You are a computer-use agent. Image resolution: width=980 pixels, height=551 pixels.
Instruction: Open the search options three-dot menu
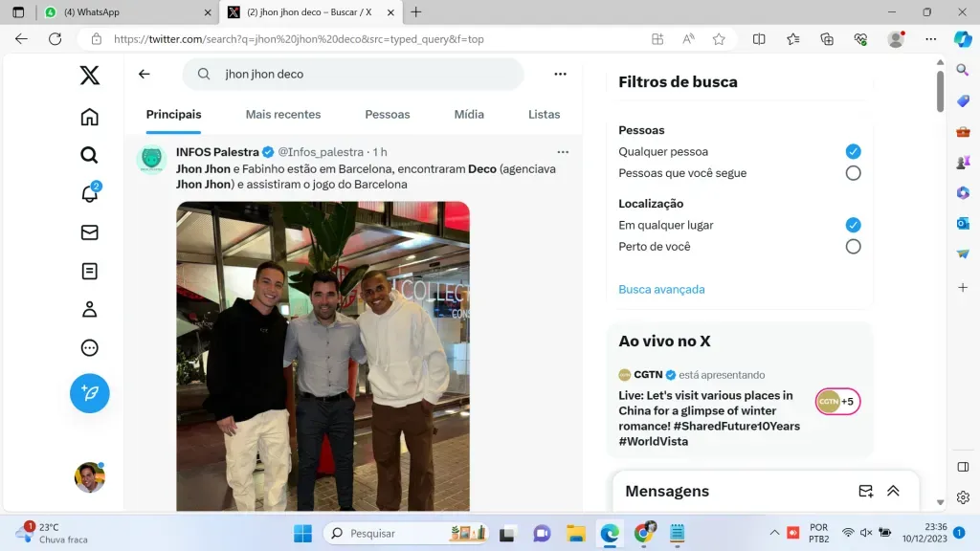560,74
